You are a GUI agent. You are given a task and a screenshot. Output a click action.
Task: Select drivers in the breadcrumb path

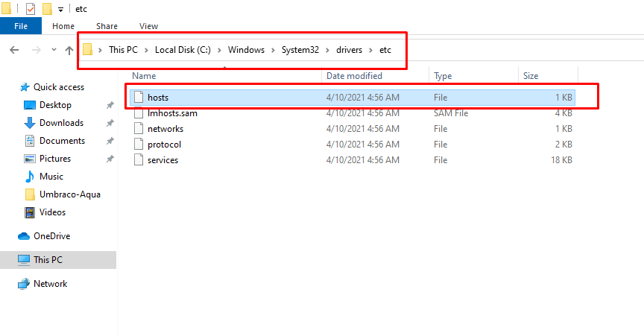pos(349,50)
